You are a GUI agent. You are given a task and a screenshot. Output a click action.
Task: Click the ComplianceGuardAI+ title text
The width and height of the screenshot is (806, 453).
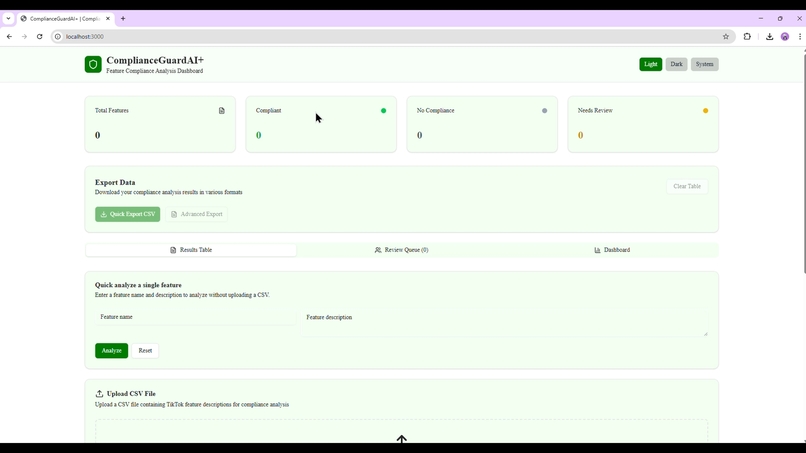coord(155,60)
